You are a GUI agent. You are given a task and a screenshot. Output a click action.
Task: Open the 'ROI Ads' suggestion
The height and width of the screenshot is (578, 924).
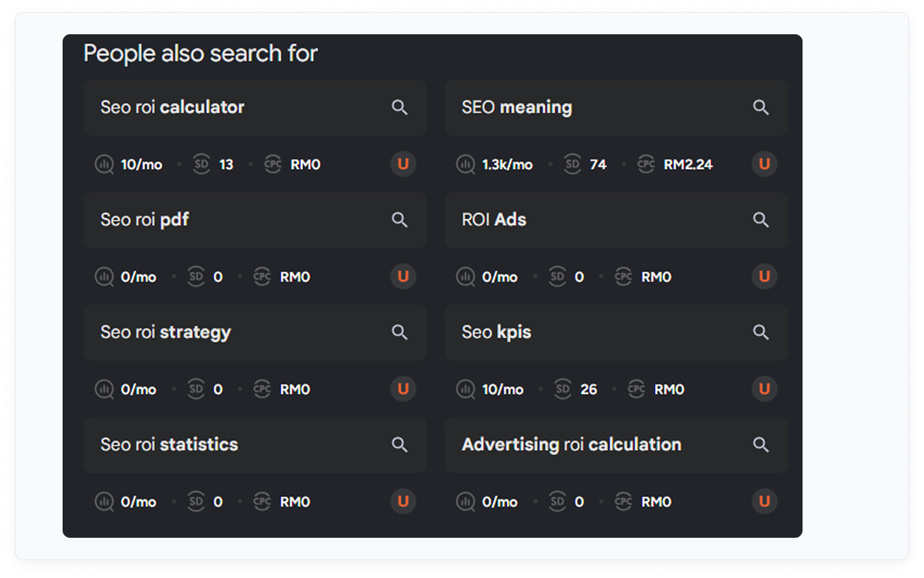pos(616,220)
